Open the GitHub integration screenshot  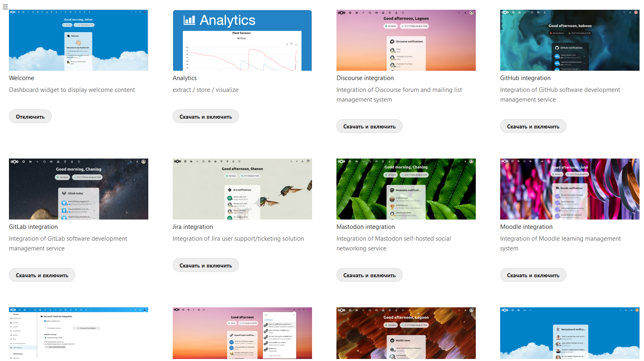pyautogui.click(x=570, y=40)
